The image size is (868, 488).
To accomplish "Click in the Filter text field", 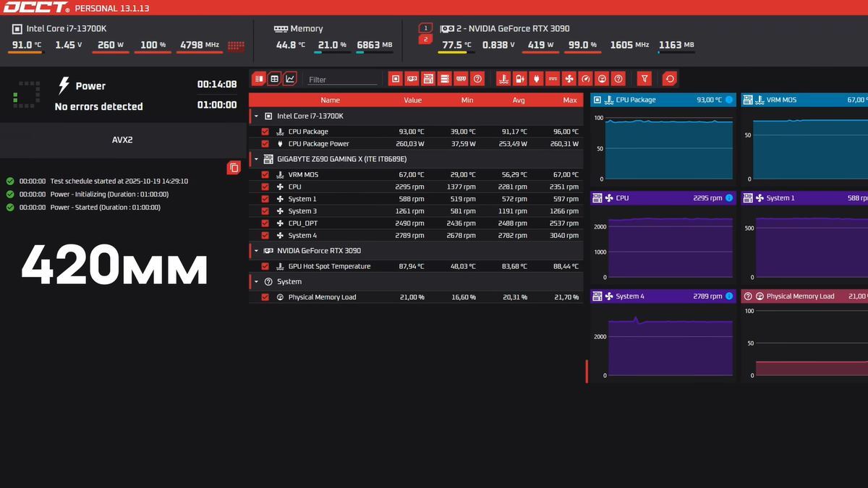I will click(x=343, y=80).
